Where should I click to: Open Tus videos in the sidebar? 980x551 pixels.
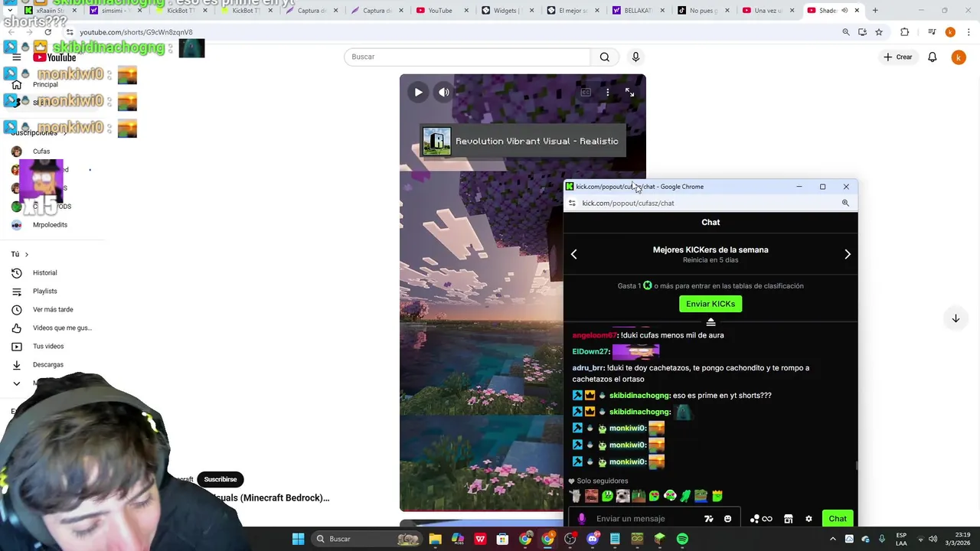(54, 346)
